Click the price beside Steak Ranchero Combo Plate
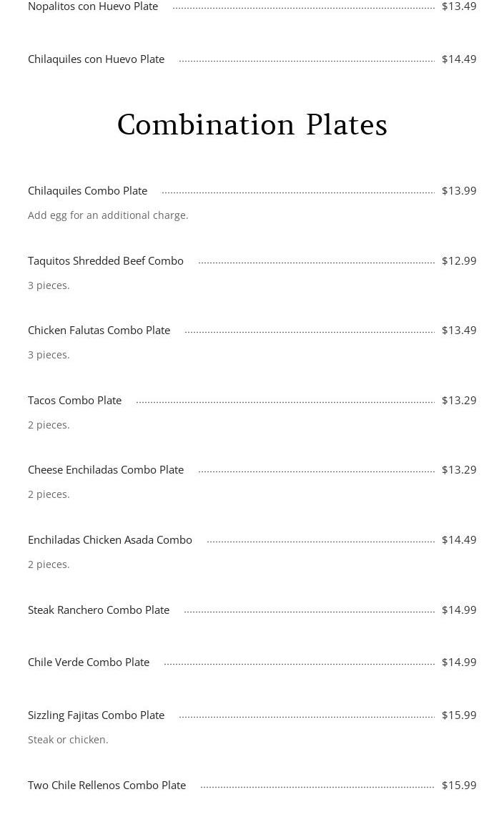The width and height of the screenshot is (504, 817). (x=459, y=610)
